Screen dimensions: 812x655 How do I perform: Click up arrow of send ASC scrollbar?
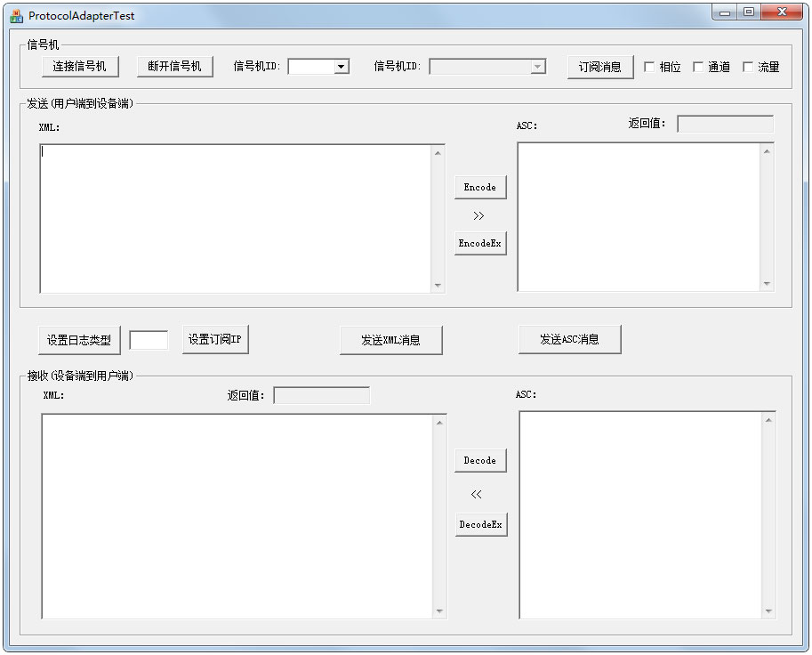(x=767, y=150)
